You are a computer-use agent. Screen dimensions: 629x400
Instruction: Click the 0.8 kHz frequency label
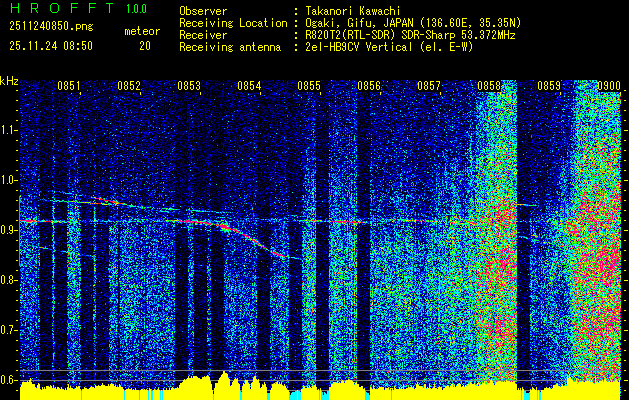(x=8, y=280)
